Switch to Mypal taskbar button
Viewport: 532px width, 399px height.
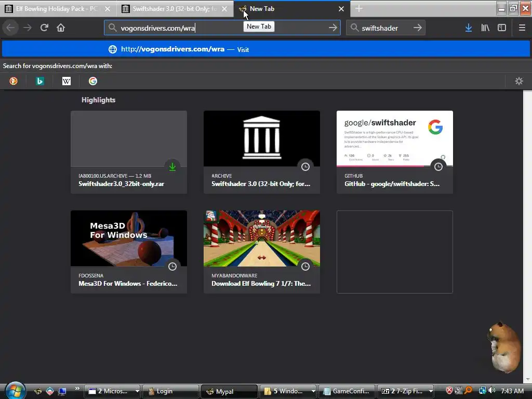click(229, 391)
